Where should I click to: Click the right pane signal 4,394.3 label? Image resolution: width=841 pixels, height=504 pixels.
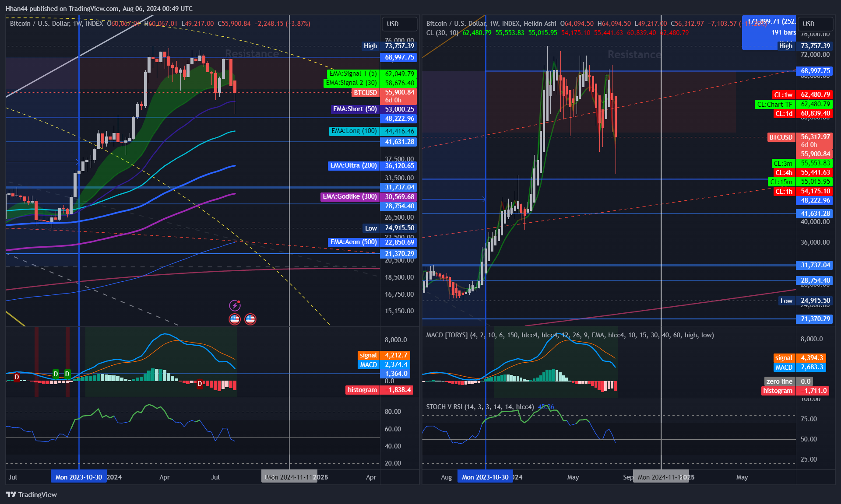pos(800,358)
